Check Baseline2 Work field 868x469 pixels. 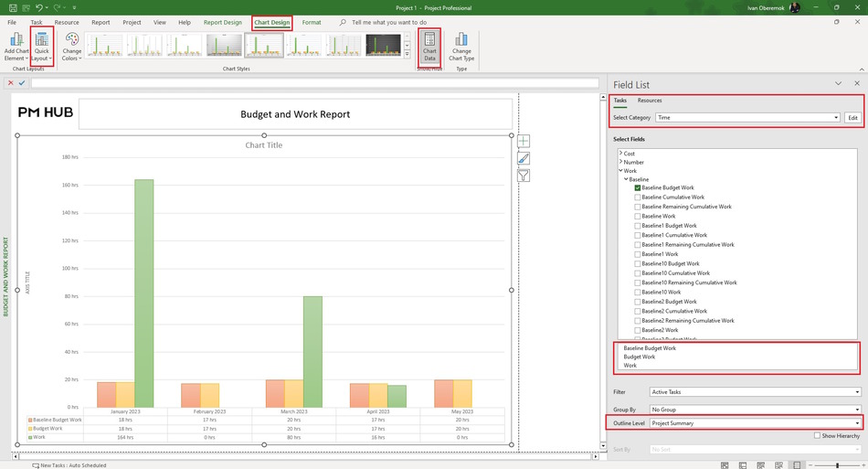click(x=638, y=330)
